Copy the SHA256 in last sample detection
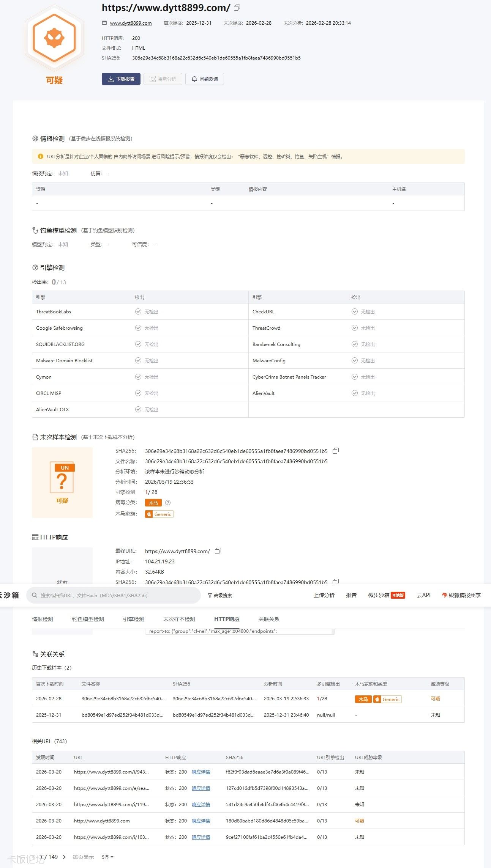Viewport: 491px width, 868px height. [x=336, y=451]
